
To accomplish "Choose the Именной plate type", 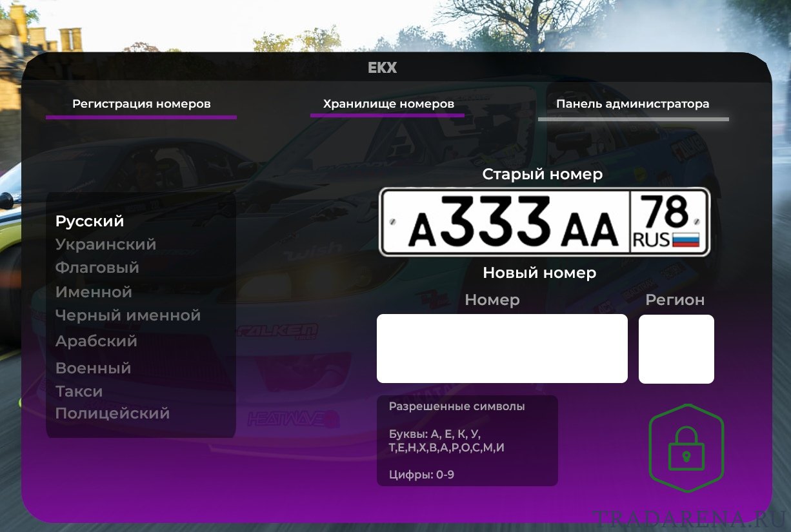I will click(x=94, y=292).
